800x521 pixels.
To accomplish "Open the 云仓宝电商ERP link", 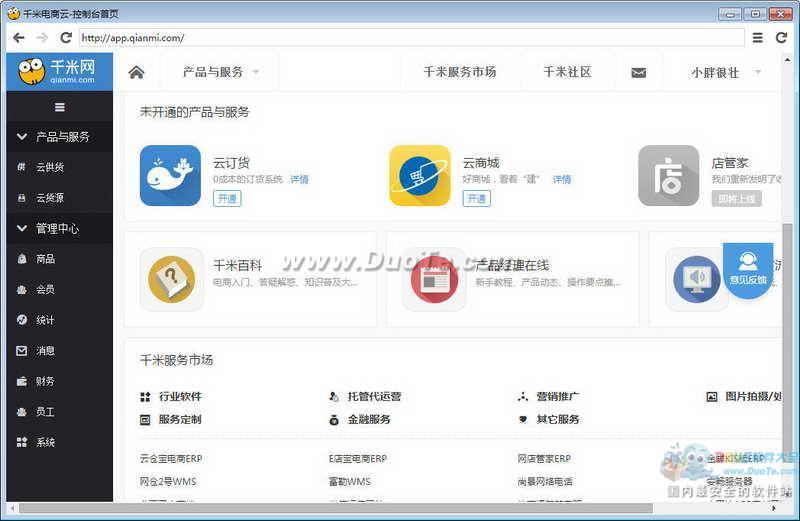I will (x=171, y=459).
